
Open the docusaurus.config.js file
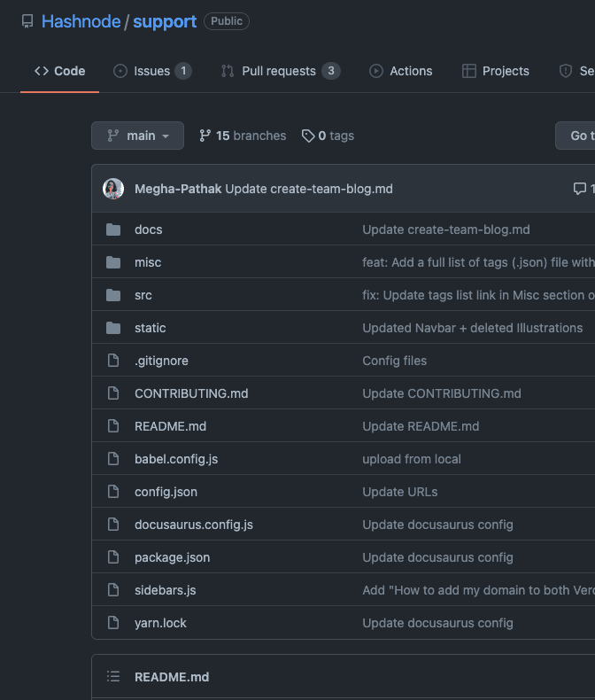194,525
